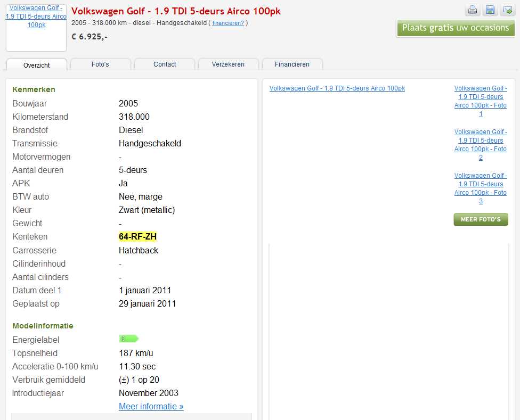Image resolution: width=520 pixels, height=420 pixels.
Task: Click the Brandstof value Diesel
Action: tap(131, 130)
